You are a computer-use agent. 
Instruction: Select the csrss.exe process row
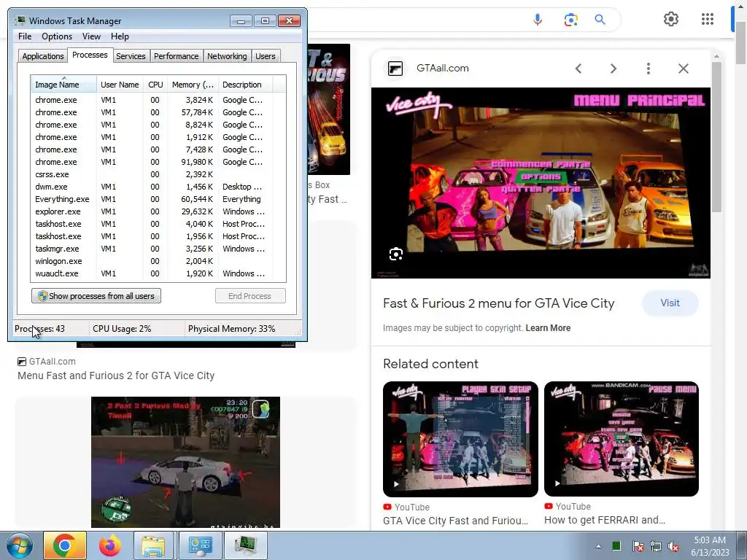(158, 174)
